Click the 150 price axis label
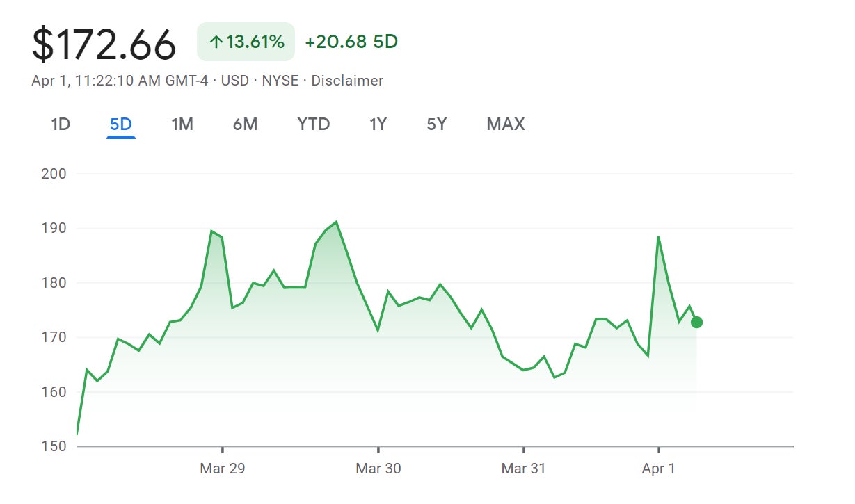Screen dimensions: 855x504 (54, 446)
